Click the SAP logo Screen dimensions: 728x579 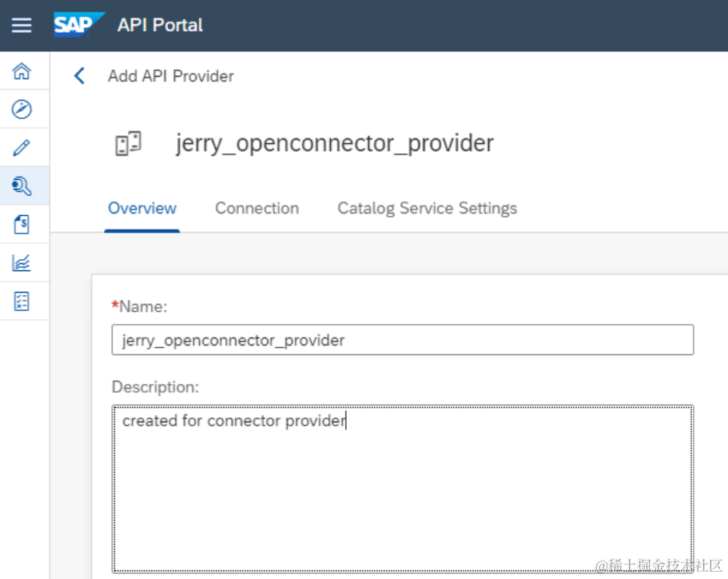tap(78, 25)
